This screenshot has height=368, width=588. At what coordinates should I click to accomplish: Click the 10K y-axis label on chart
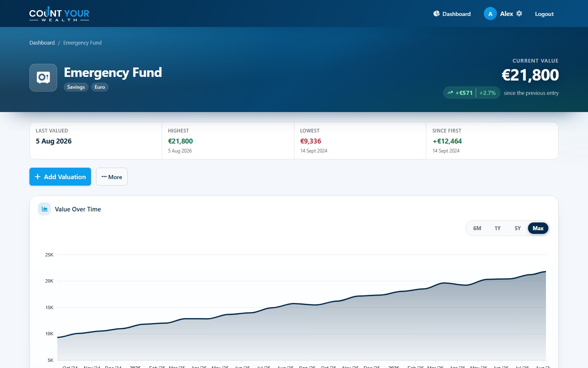[49, 334]
